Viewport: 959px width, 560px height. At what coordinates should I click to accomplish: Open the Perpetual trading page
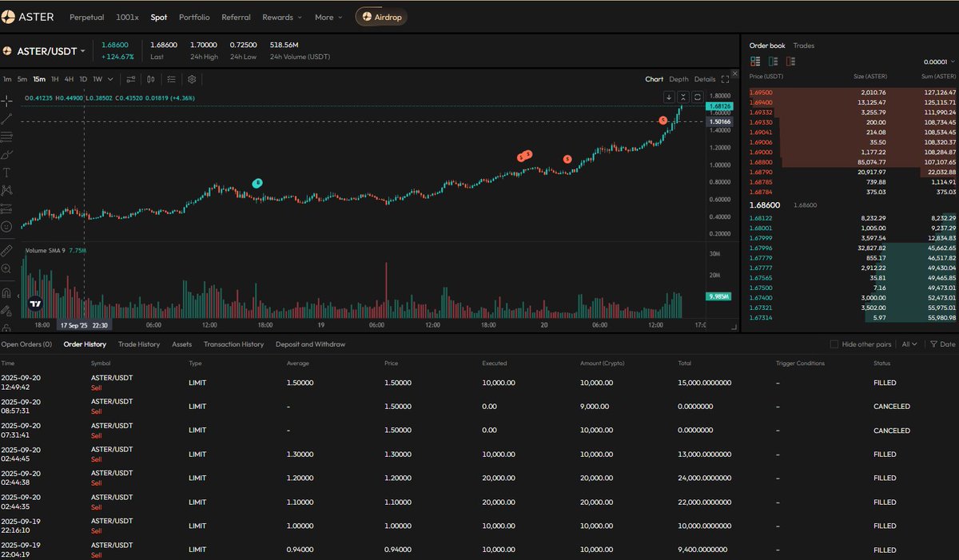pos(86,17)
